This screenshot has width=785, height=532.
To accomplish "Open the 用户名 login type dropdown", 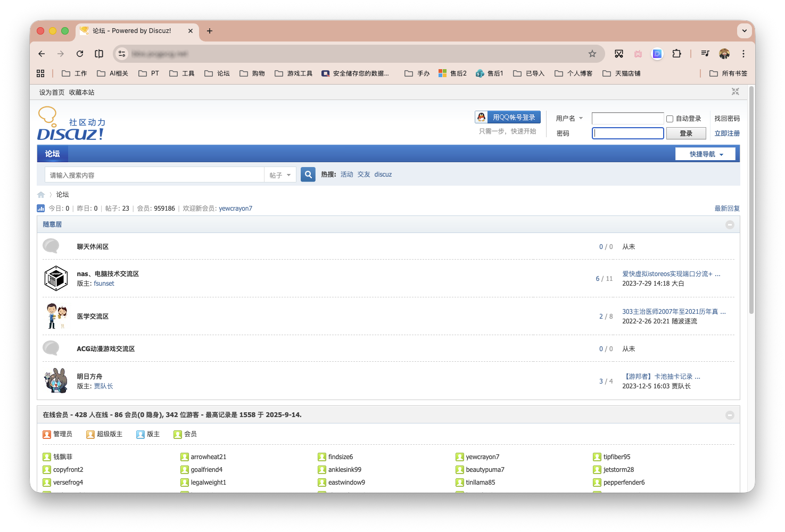I will (569, 119).
